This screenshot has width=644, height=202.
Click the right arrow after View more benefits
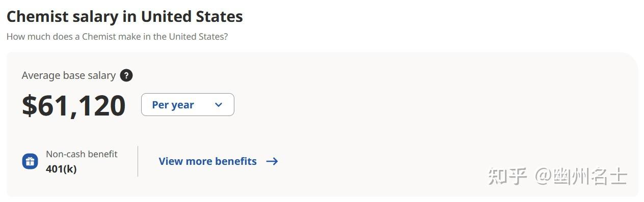pos(272,161)
